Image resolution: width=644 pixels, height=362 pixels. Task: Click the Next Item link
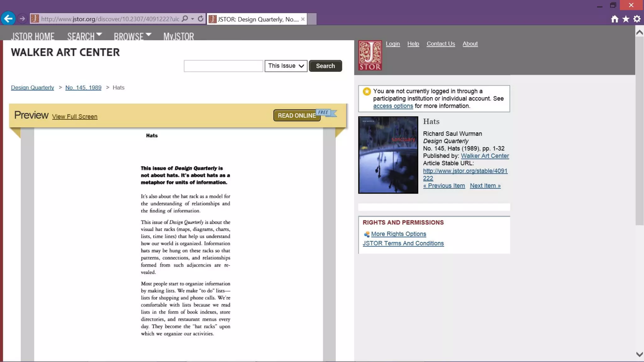point(485,186)
